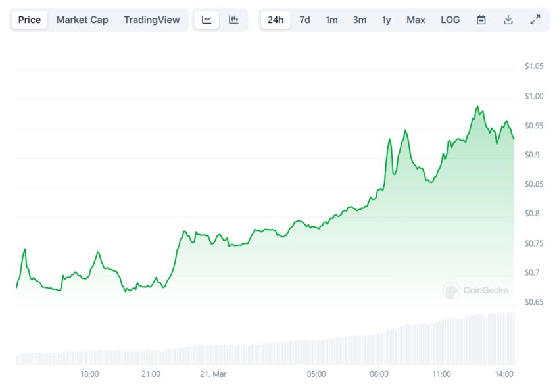Expand chart to fullscreen
Screen dimensions: 559x392
pyautogui.click(x=535, y=20)
